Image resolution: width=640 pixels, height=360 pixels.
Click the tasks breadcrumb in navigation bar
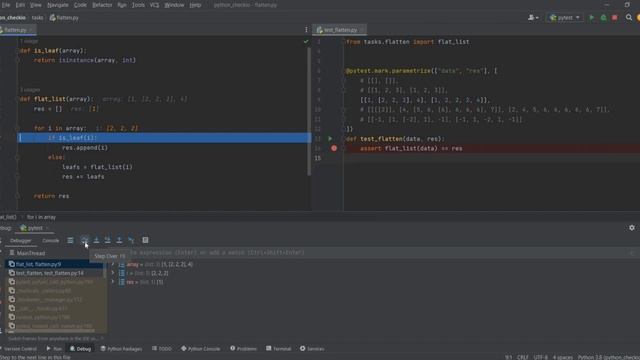click(x=37, y=18)
